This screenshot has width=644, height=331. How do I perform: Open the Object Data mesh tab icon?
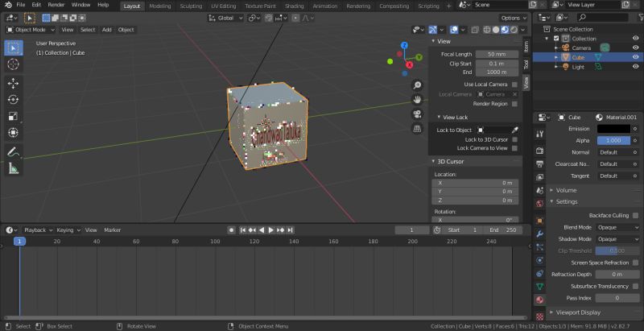point(539,286)
